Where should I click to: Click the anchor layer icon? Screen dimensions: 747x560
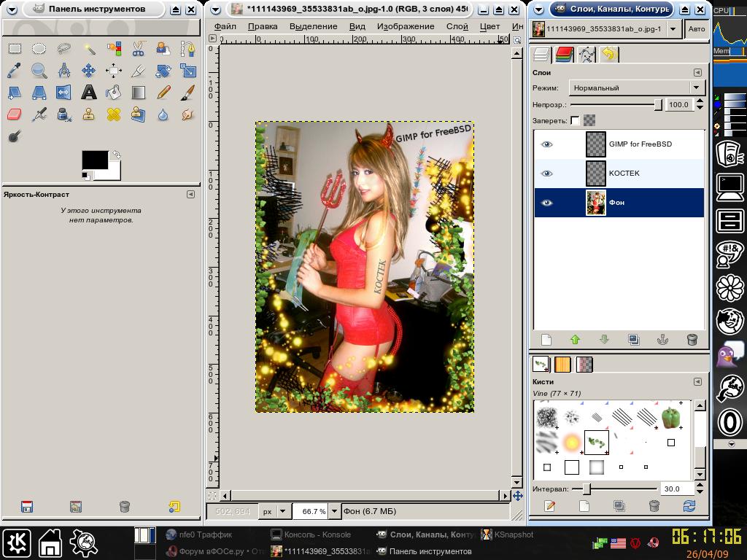[x=663, y=340]
